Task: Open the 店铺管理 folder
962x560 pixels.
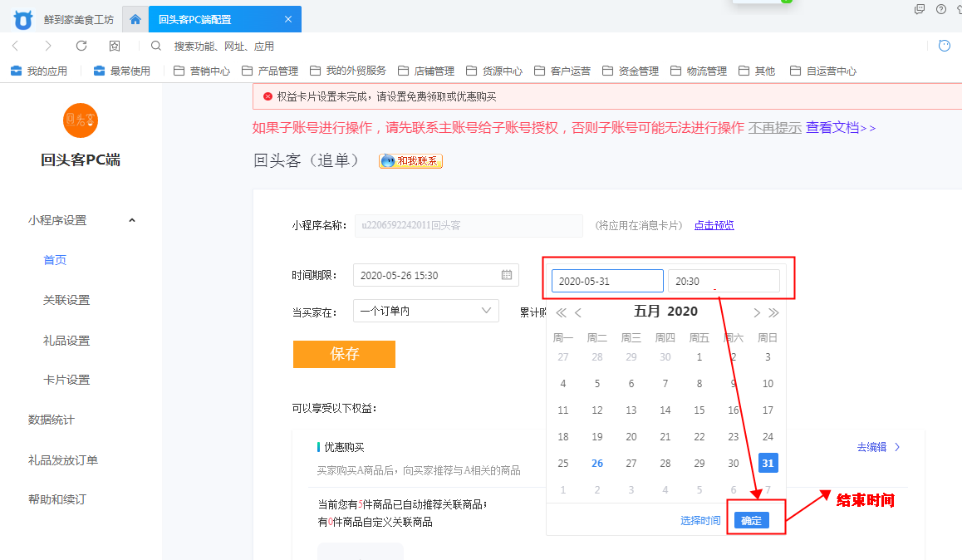Action: pos(426,71)
